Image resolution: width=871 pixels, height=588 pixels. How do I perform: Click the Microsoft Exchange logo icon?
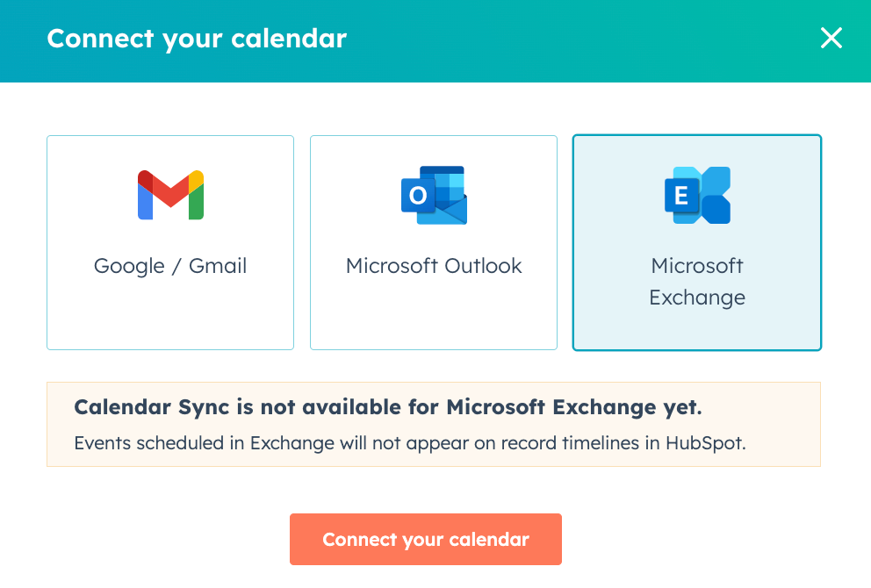pos(697,195)
